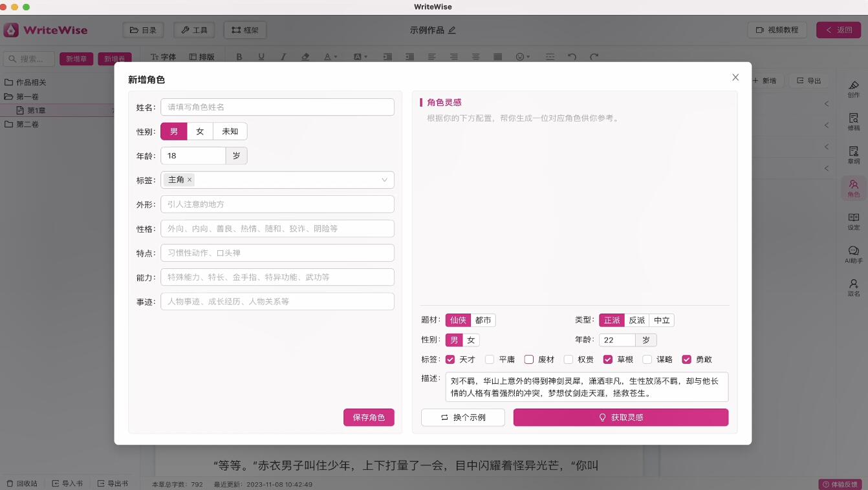The width and height of the screenshot is (868, 490).
Task: Select 都市 as the genre
Action: click(x=483, y=320)
